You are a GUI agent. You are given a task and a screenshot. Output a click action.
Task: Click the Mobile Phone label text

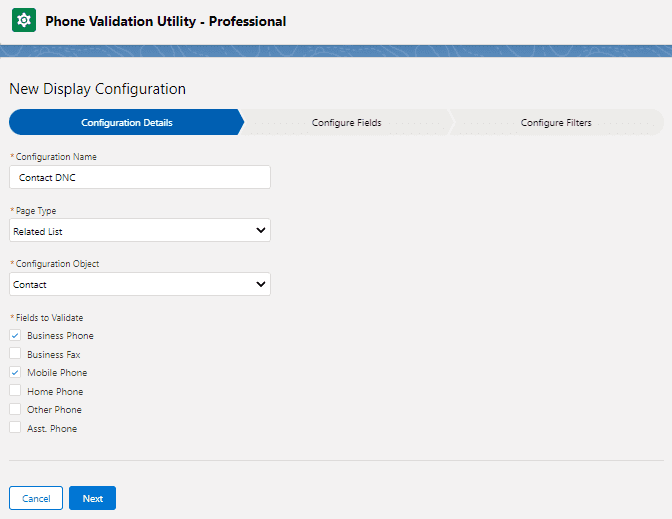tap(57, 373)
